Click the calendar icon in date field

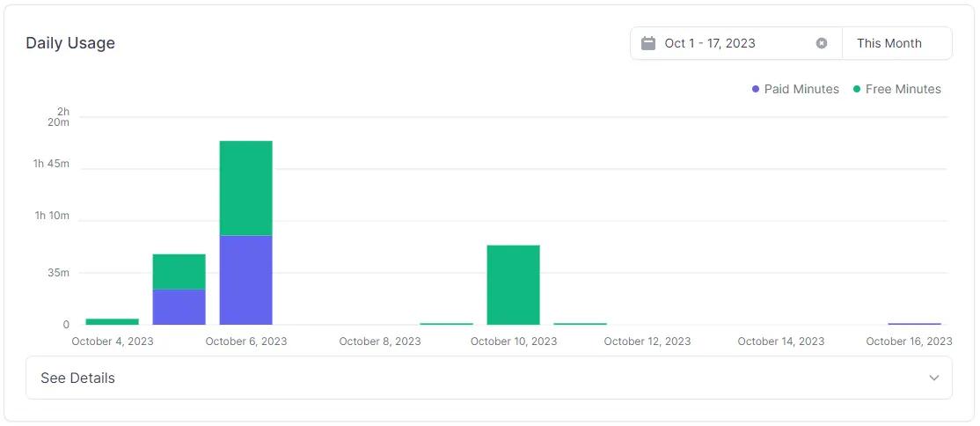648,43
